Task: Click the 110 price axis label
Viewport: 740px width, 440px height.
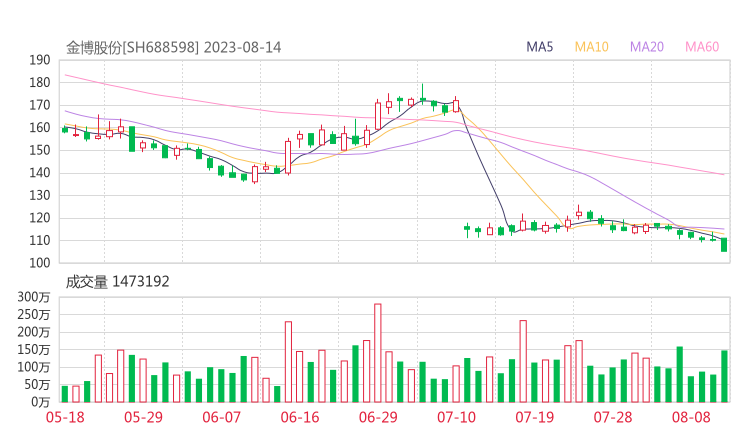Action: tap(40, 241)
